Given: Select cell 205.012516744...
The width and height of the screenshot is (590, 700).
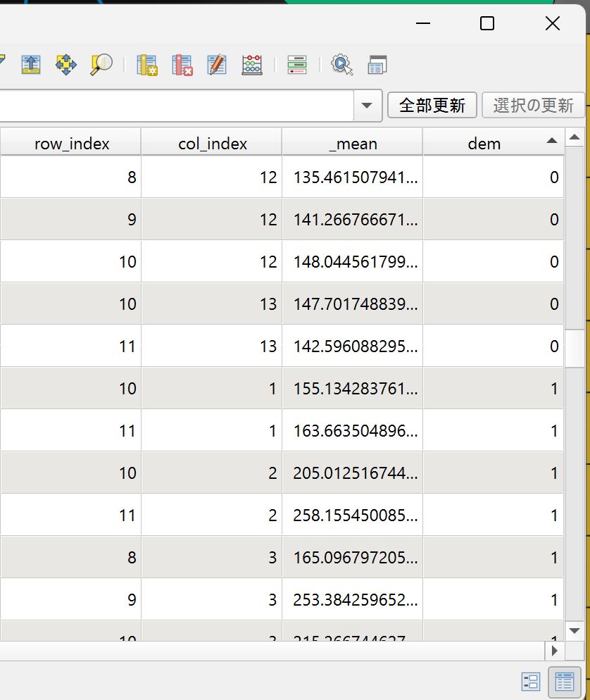Looking at the screenshot, I should [x=353, y=473].
